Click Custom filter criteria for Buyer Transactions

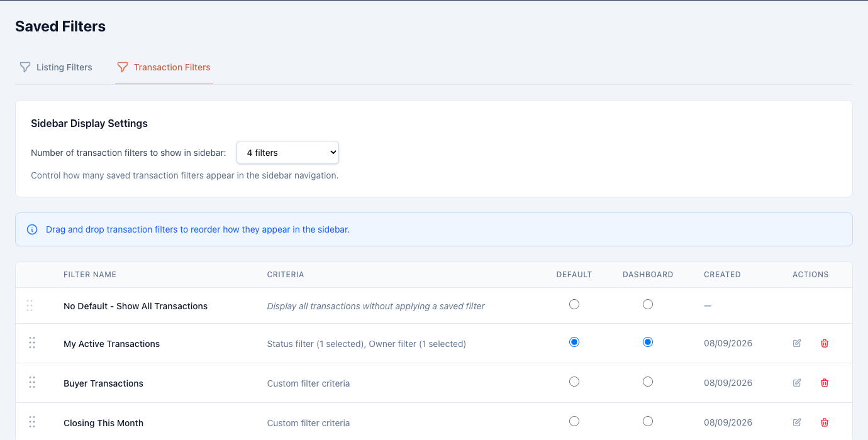308,383
